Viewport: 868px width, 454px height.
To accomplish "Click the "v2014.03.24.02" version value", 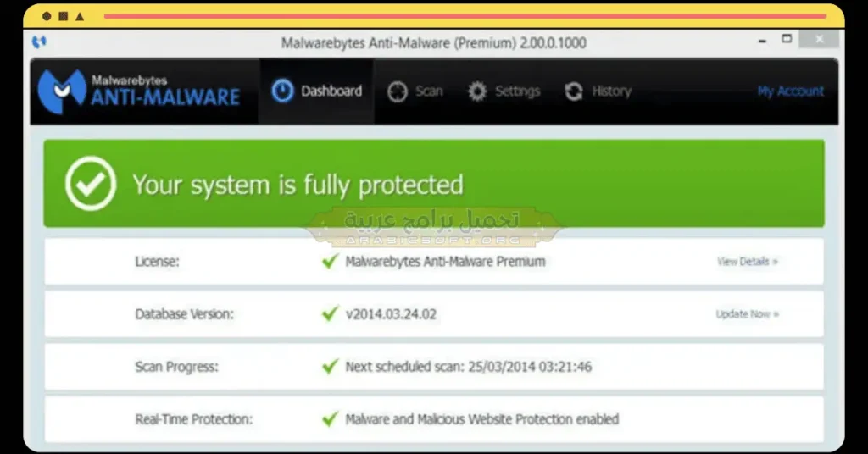I will point(391,314).
